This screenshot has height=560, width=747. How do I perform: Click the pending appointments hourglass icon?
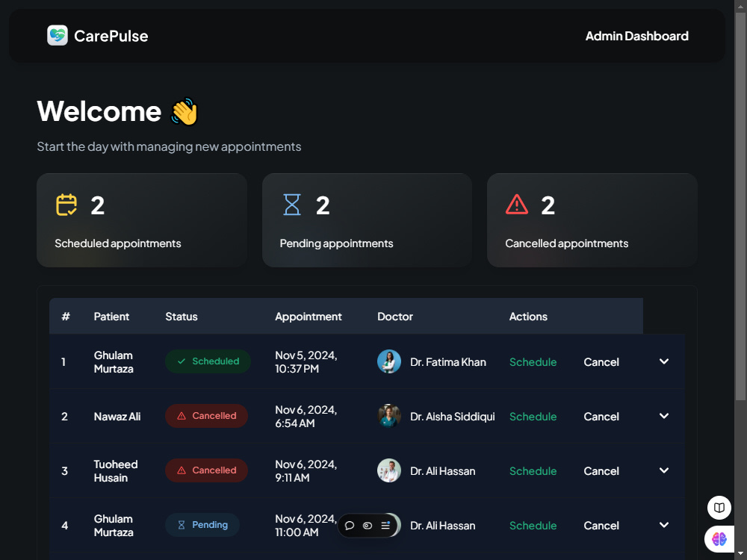[x=291, y=205]
